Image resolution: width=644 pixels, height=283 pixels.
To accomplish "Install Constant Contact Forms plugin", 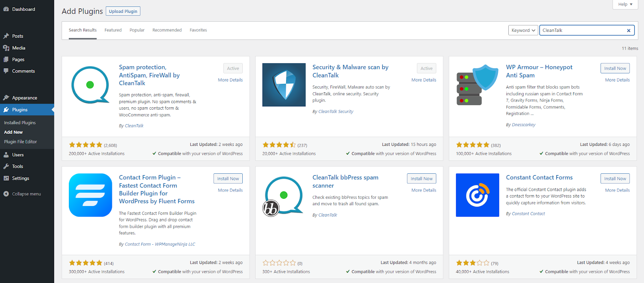I will (x=615, y=179).
